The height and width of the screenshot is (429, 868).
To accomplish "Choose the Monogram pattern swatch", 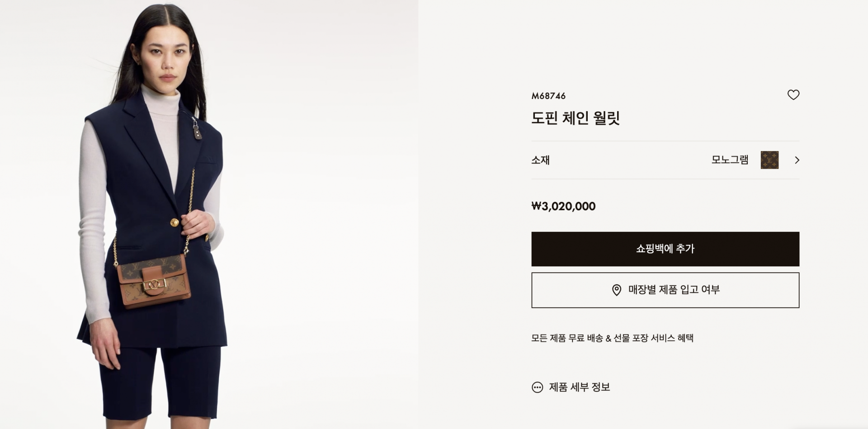I will pos(769,160).
